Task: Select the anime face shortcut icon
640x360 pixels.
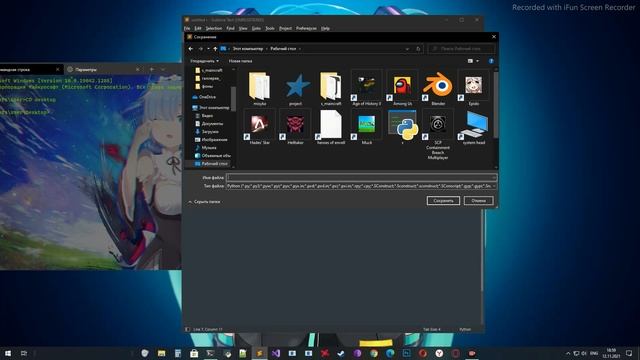Action: pos(473,88)
